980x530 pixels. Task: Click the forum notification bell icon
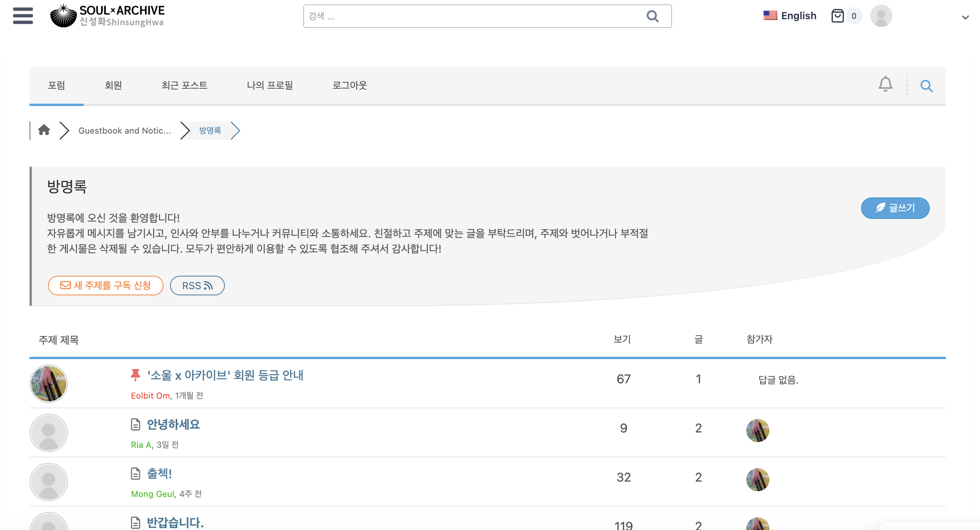885,84
